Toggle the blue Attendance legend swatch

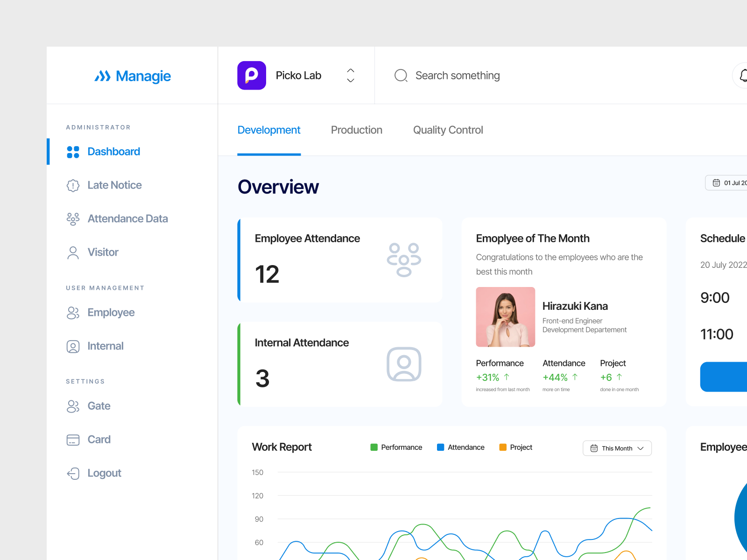440,447
